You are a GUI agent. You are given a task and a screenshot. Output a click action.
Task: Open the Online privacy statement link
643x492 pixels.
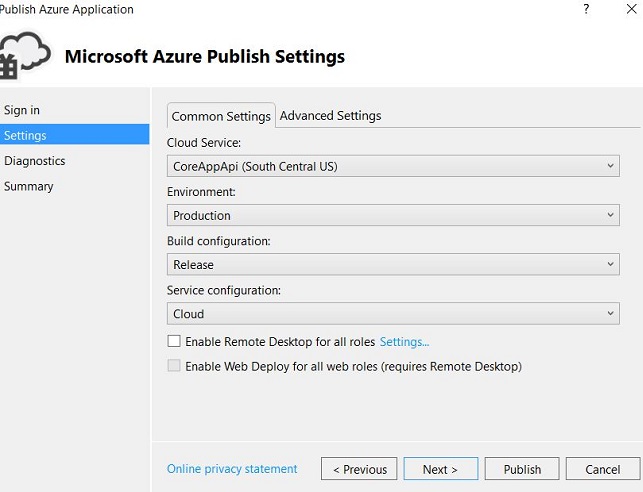pyautogui.click(x=232, y=469)
